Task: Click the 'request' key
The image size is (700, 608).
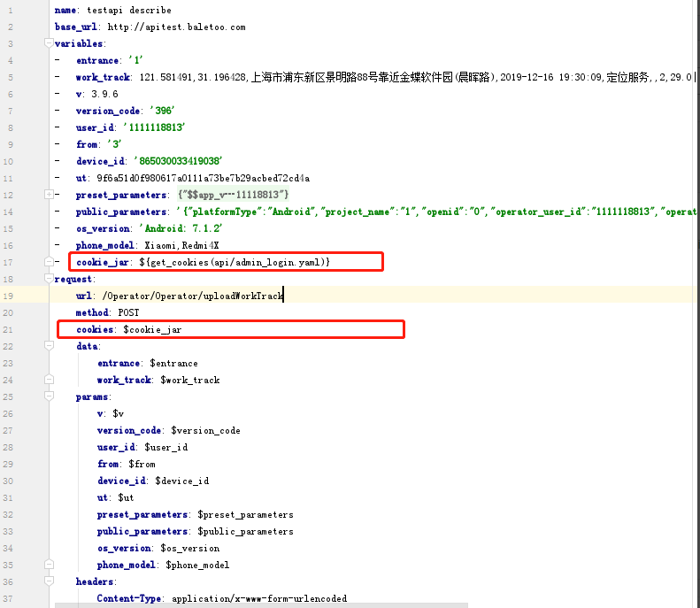Action: 73,279
